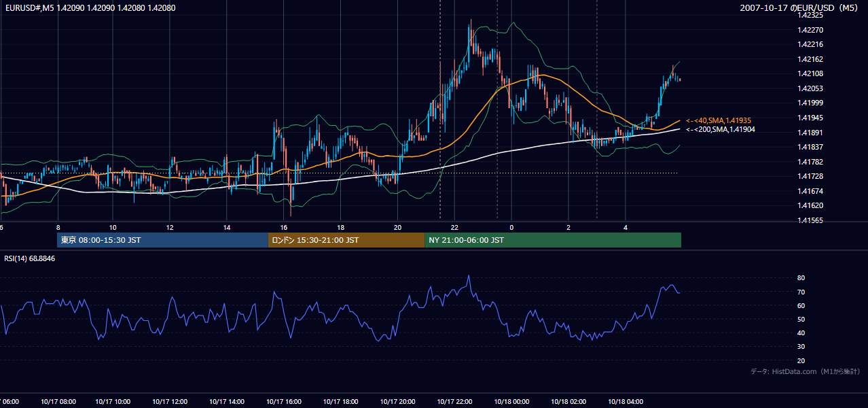Click the 10/17 12:00 time label
Image resolution: width=868 pixels, height=408 pixels.
(x=170, y=402)
